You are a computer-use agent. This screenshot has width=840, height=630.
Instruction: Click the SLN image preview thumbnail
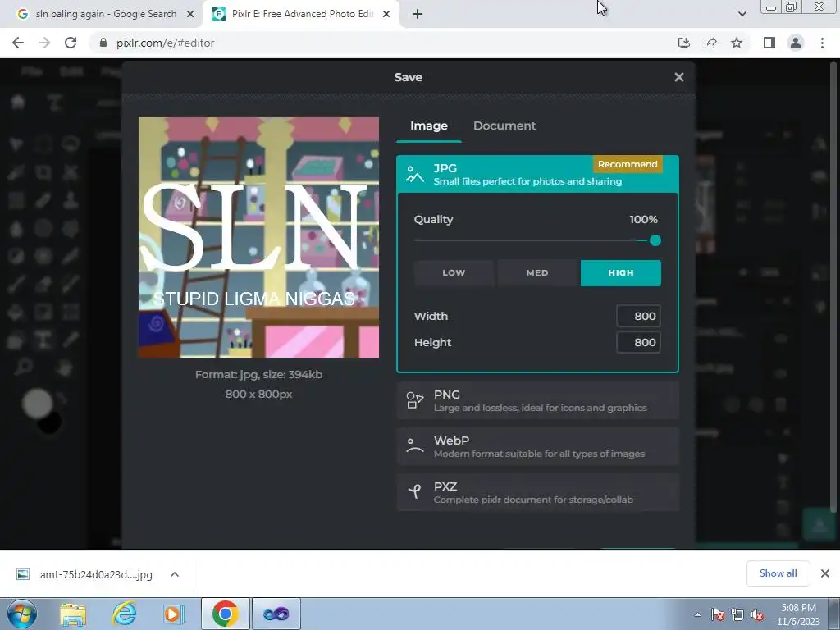pos(258,237)
